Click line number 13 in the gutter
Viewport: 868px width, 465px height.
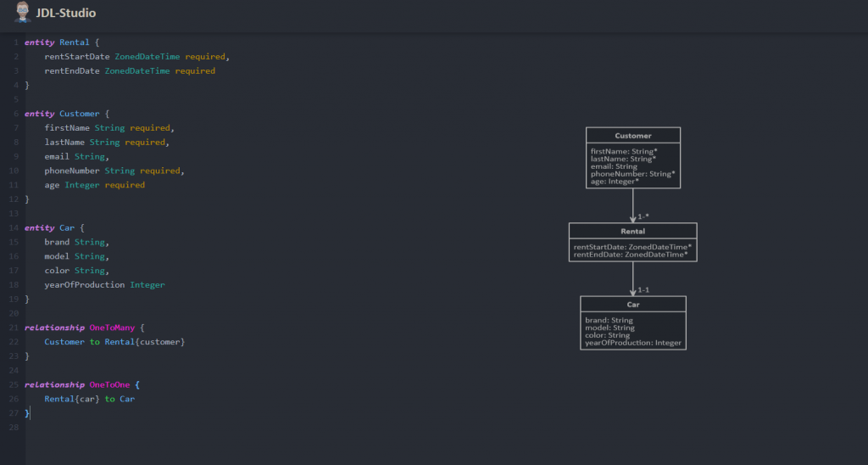click(14, 213)
